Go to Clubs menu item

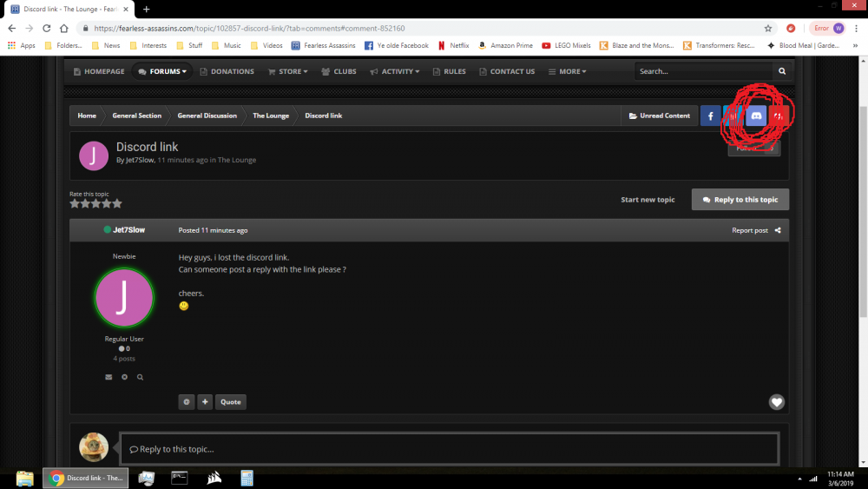(x=339, y=71)
